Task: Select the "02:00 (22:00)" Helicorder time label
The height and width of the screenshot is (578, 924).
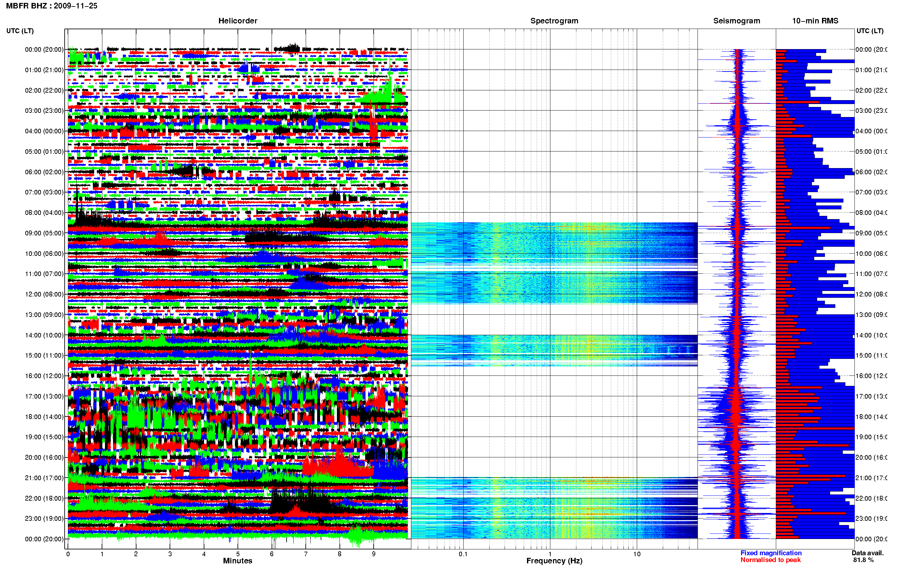Action: tap(44, 90)
